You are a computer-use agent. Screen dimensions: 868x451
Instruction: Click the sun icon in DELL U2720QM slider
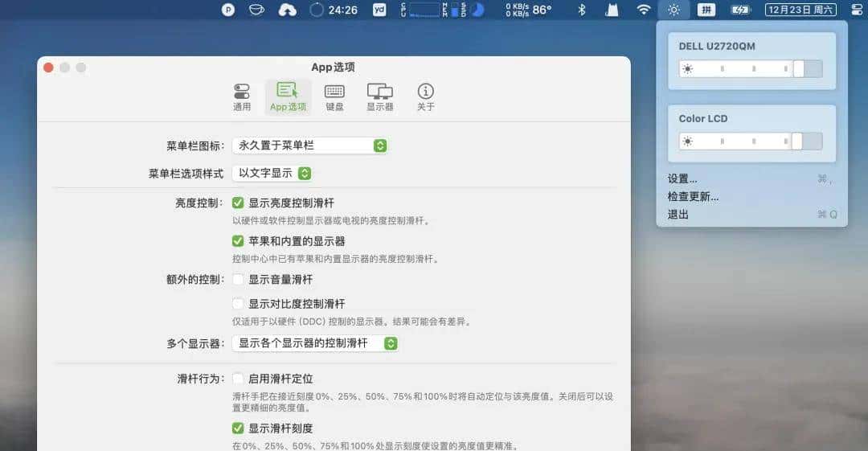tap(687, 69)
